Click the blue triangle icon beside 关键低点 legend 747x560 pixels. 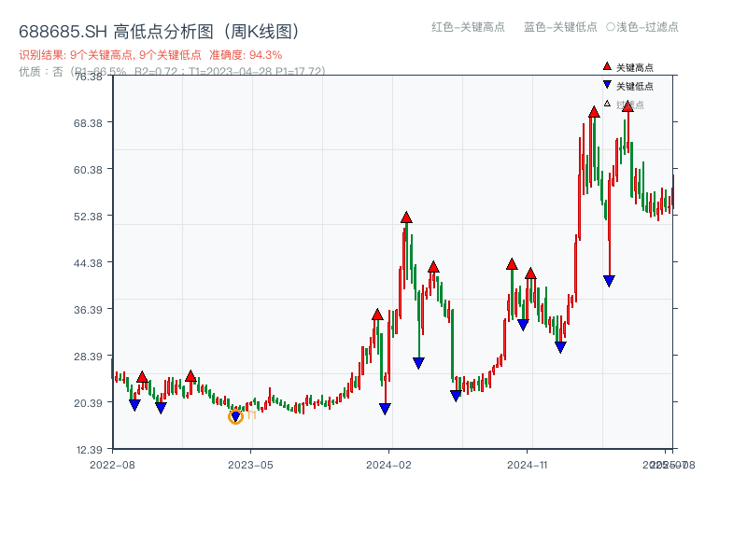607,85
